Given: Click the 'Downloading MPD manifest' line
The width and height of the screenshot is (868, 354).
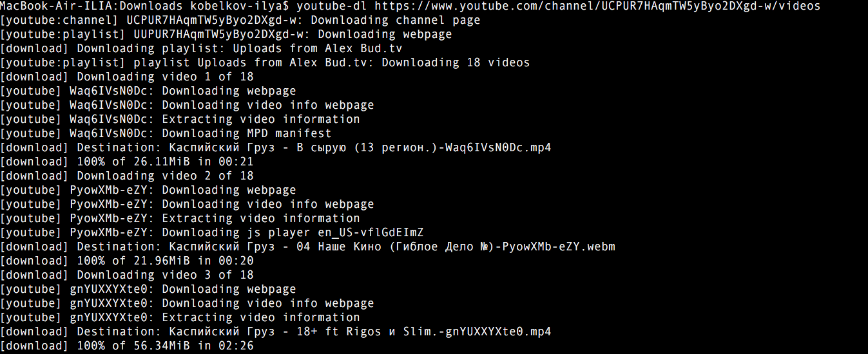Looking at the screenshot, I should 166,133.
